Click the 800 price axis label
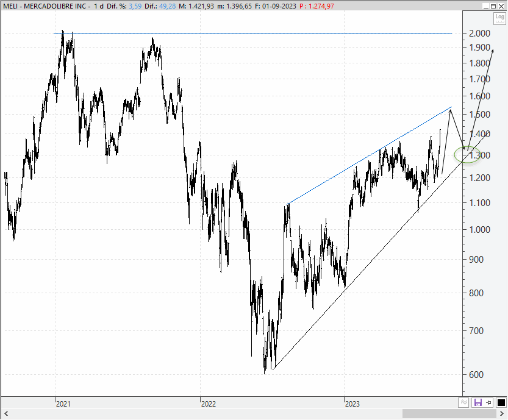This screenshot has width=508, height=420. 476,293
